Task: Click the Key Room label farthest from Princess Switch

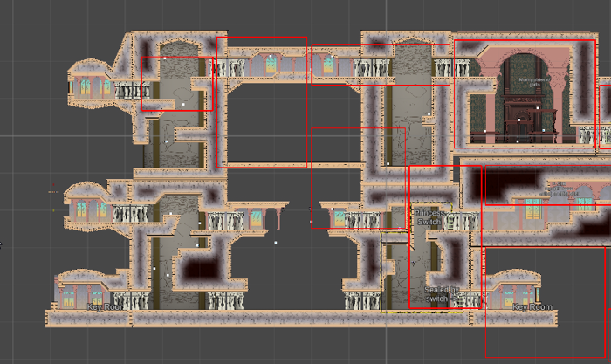Action: (105, 307)
